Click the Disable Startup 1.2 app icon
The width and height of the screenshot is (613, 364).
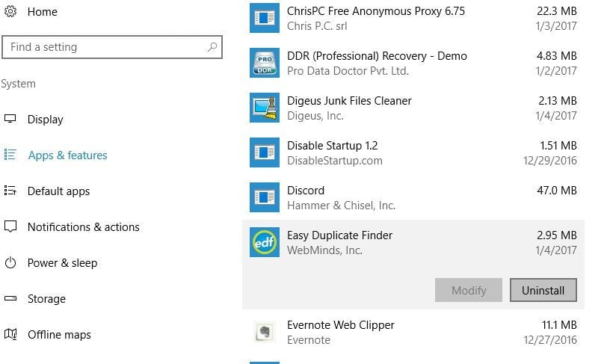pyautogui.click(x=265, y=152)
